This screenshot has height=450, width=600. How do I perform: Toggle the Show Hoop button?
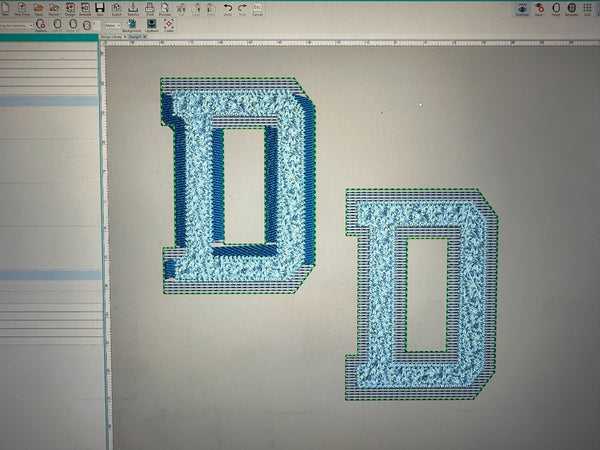[x=556, y=9]
